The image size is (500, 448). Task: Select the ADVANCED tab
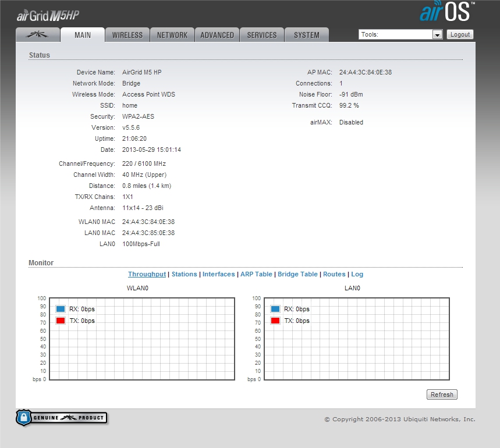[x=217, y=35]
